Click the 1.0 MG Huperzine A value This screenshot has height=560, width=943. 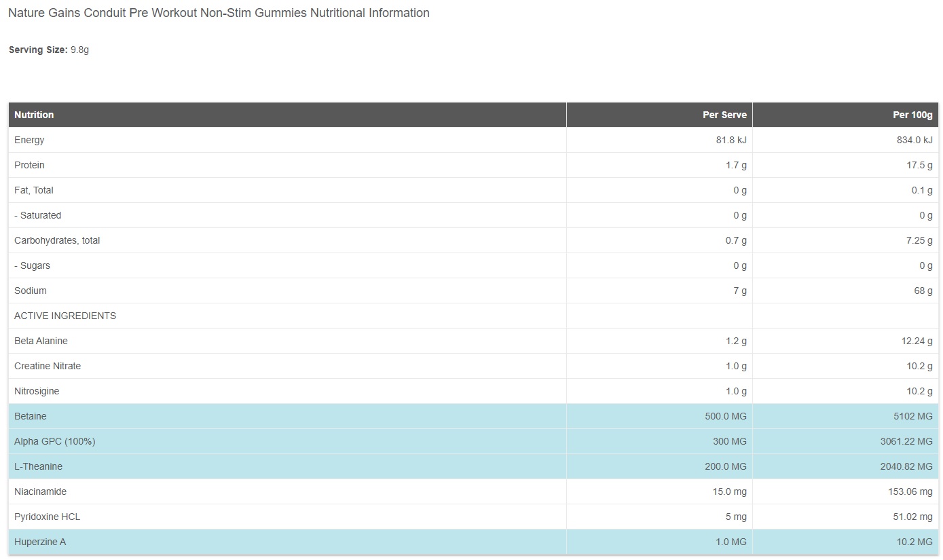[x=731, y=542]
